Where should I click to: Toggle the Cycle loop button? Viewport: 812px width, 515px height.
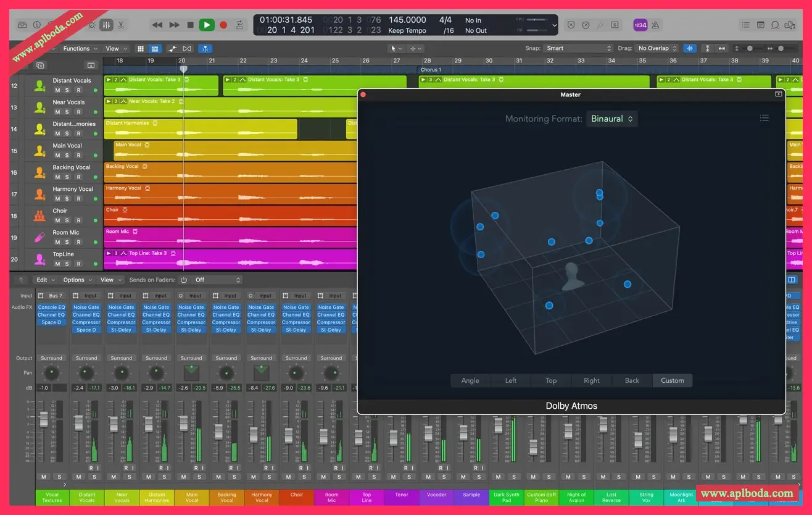pos(239,25)
